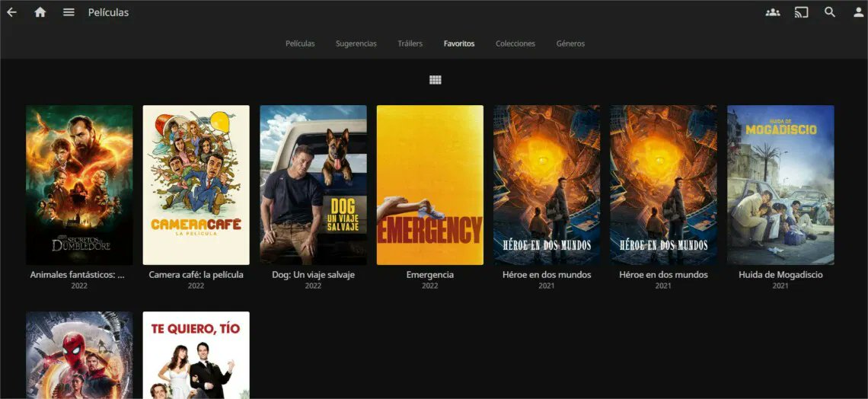
Task: Open the SyncPlay group icon
Action: pos(773,12)
